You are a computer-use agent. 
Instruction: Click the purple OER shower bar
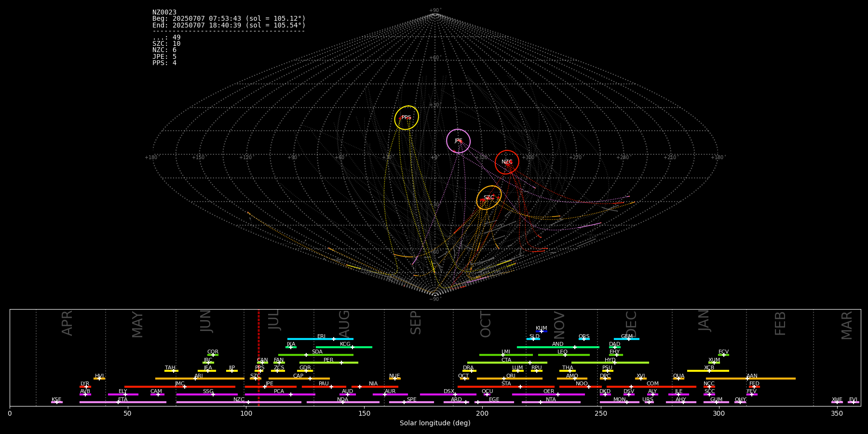[x=548, y=394]
